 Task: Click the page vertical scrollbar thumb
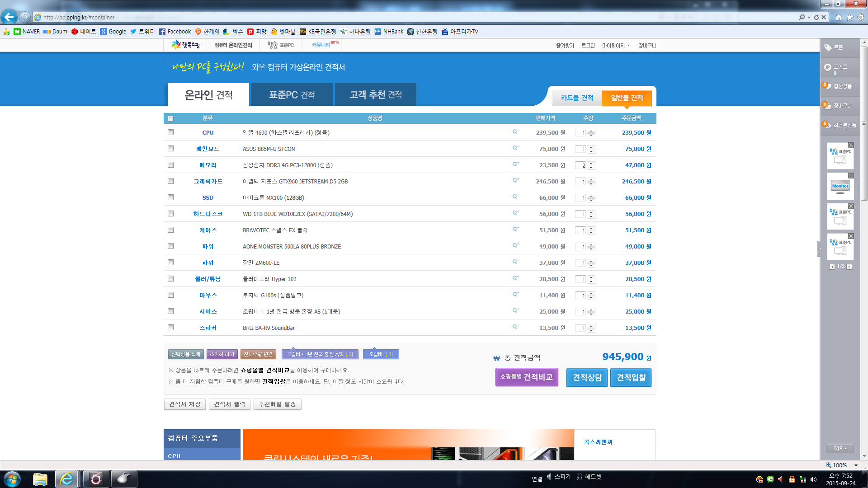pyautogui.click(x=864, y=122)
